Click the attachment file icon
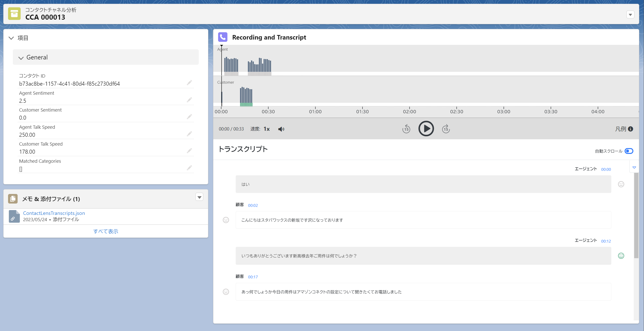This screenshot has height=331, width=644. pos(14,216)
